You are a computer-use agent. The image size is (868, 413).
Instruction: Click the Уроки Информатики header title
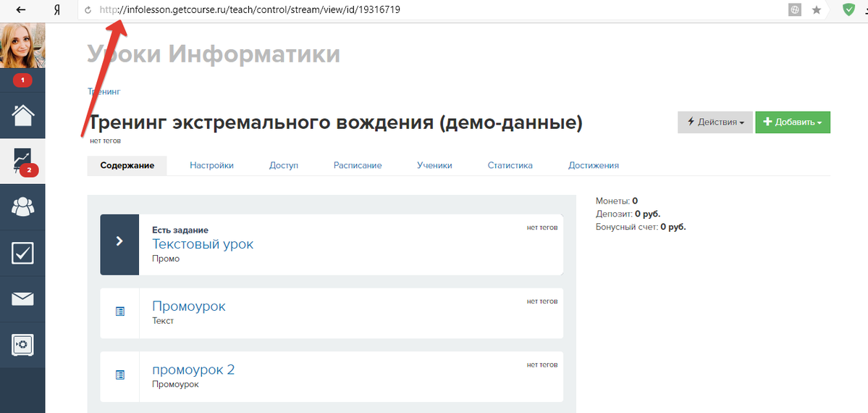pos(214,54)
